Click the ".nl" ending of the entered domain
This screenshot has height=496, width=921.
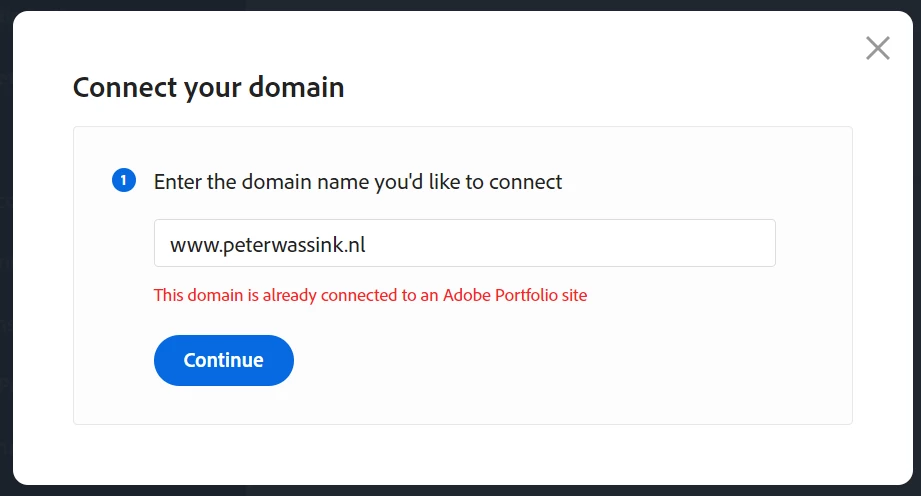(x=353, y=243)
